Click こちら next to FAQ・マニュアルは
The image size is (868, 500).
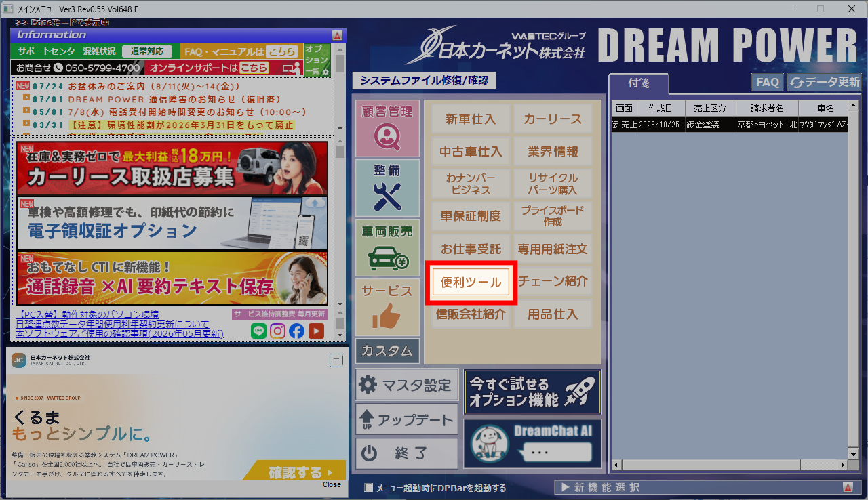[x=281, y=51]
